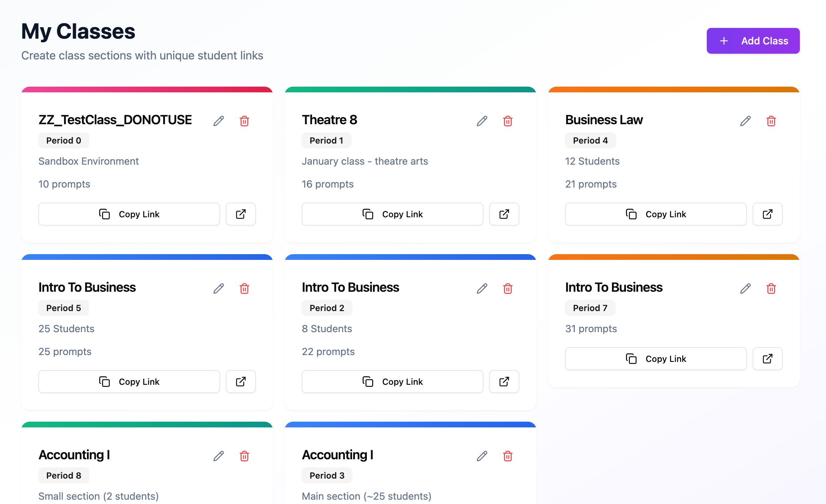Click the '22 prompts' text
The width and height of the screenshot is (826, 504).
[x=328, y=352]
